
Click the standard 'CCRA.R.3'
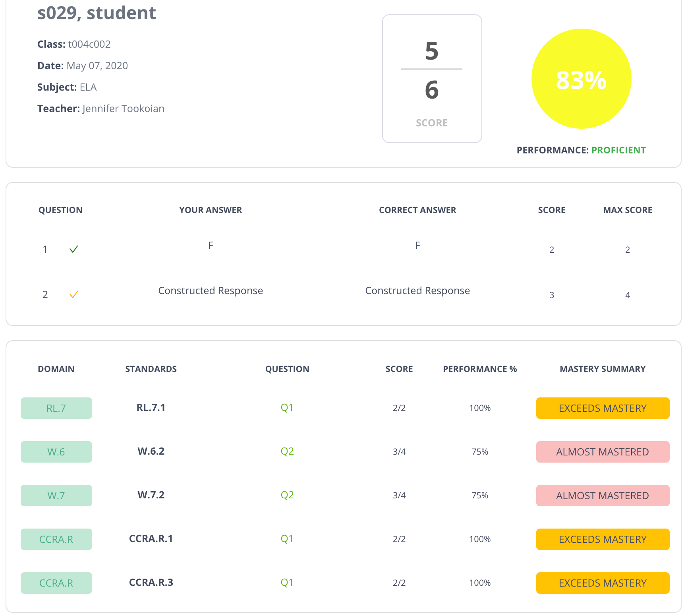[151, 582]
